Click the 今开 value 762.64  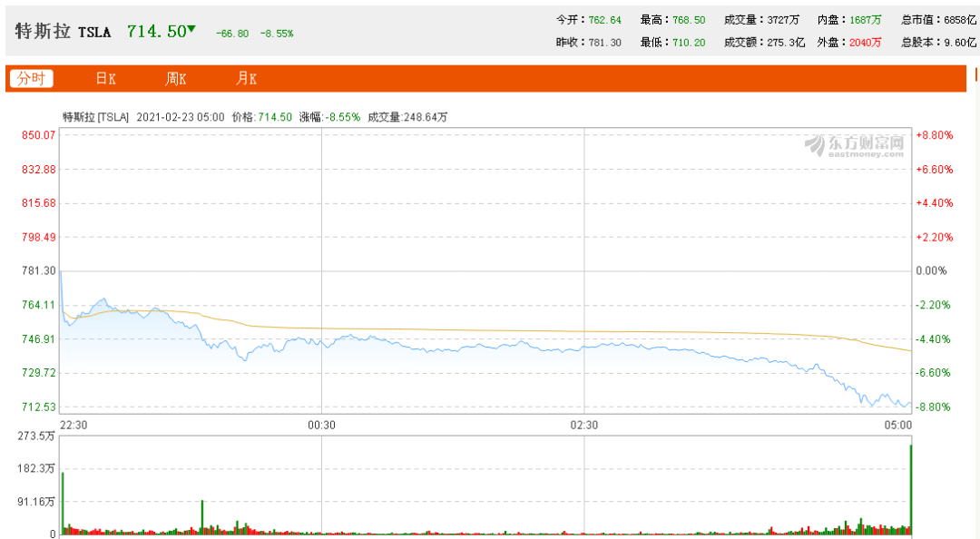(x=605, y=20)
